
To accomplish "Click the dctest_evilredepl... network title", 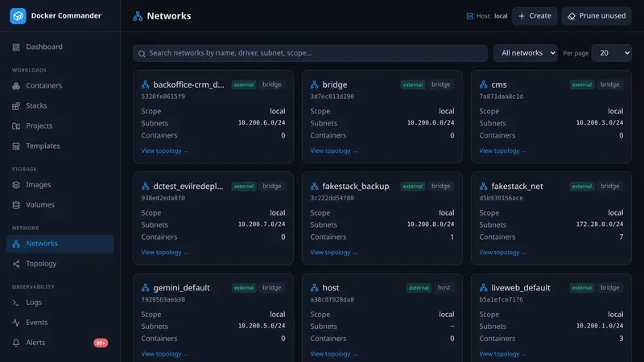I will click(x=188, y=186).
